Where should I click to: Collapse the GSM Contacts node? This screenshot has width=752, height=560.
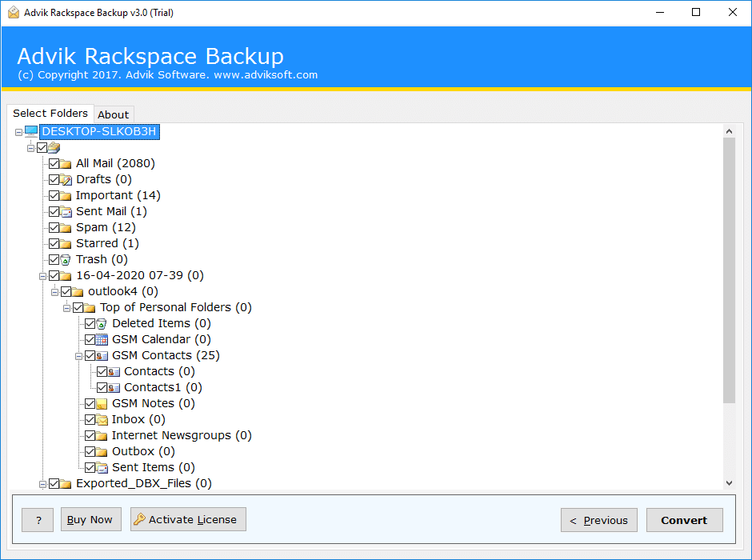point(78,356)
